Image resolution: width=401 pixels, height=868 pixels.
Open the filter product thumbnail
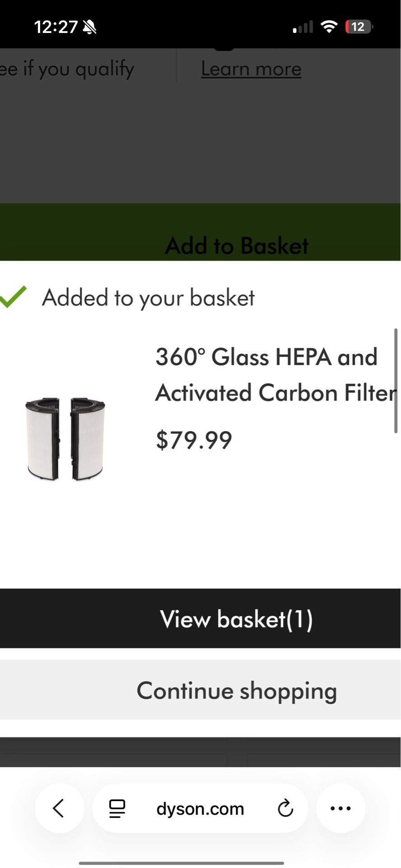click(65, 439)
